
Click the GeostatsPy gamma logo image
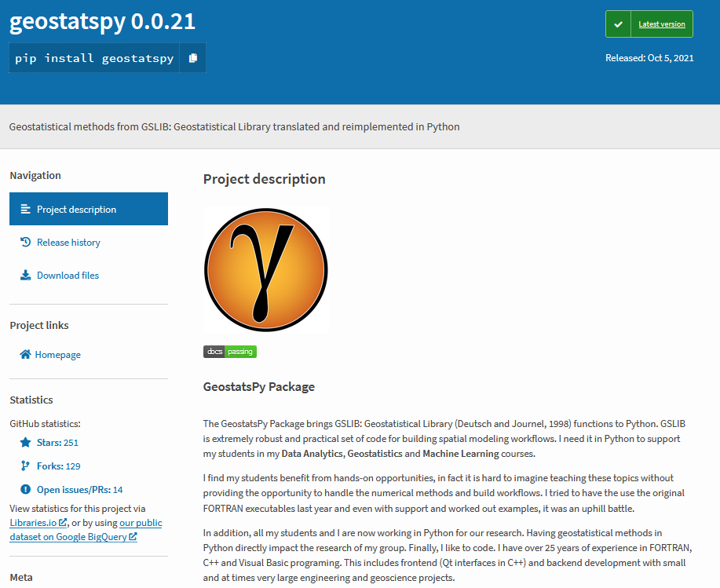266,270
